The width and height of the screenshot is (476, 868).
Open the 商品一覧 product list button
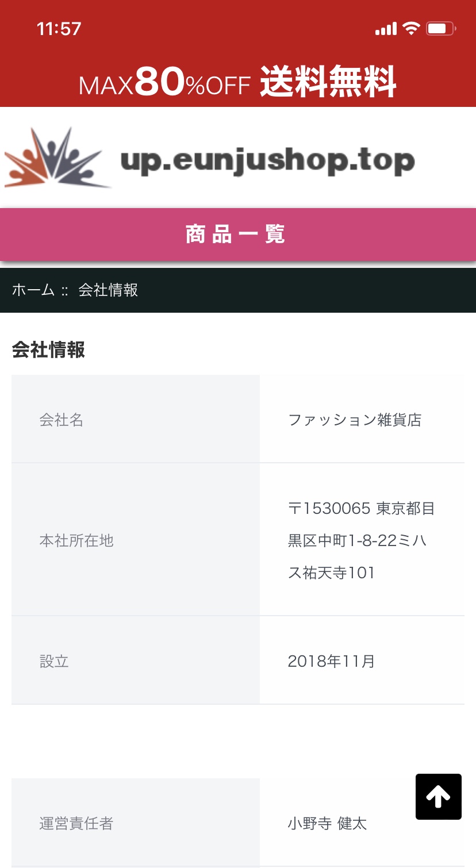click(238, 235)
